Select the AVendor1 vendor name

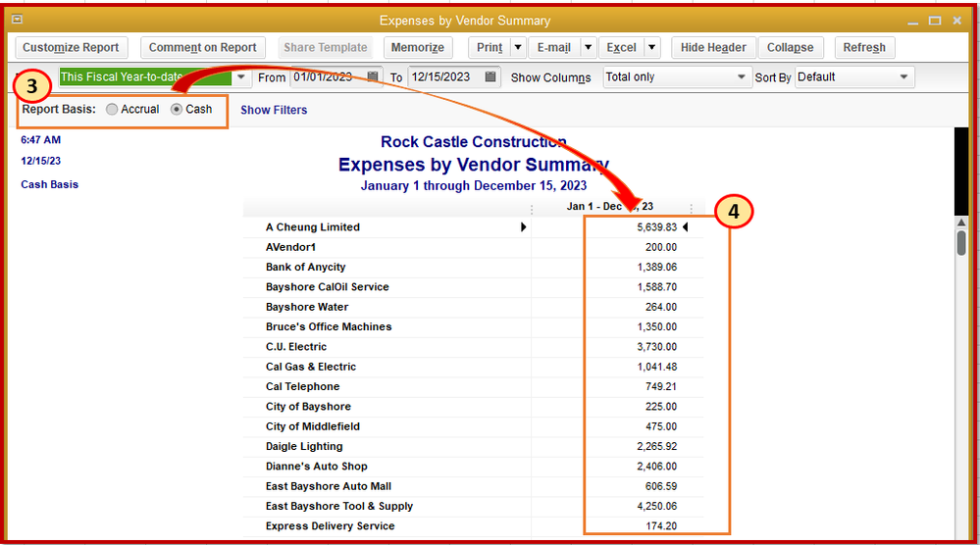click(290, 247)
